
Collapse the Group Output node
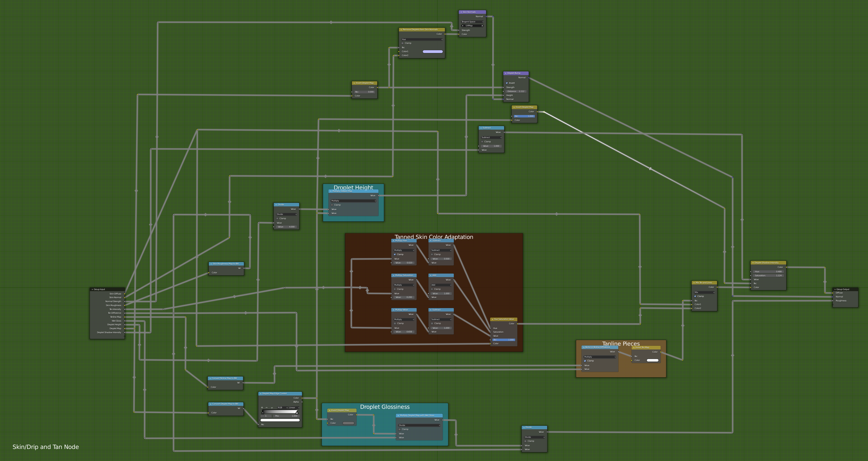tap(835, 289)
